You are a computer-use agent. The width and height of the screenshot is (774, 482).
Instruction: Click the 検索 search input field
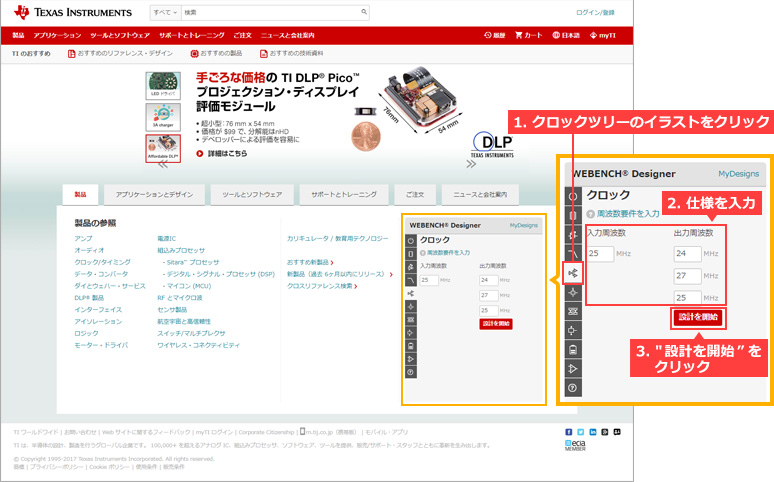271,12
